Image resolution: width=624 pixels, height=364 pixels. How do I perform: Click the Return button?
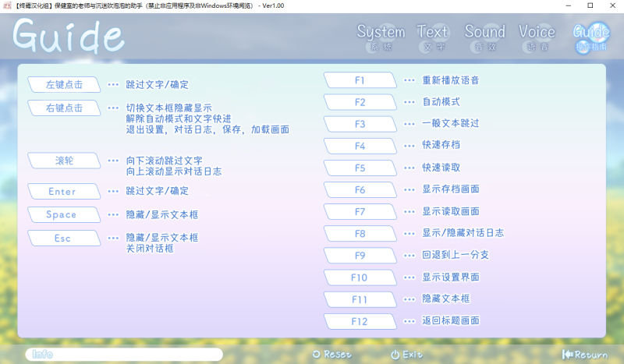pos(584,355)
